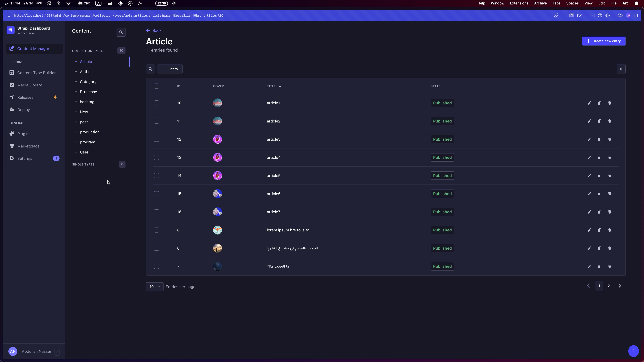Collapse the left navigation sidebar
This screenshot has width=644, height=362.
[x=57, y=352]
